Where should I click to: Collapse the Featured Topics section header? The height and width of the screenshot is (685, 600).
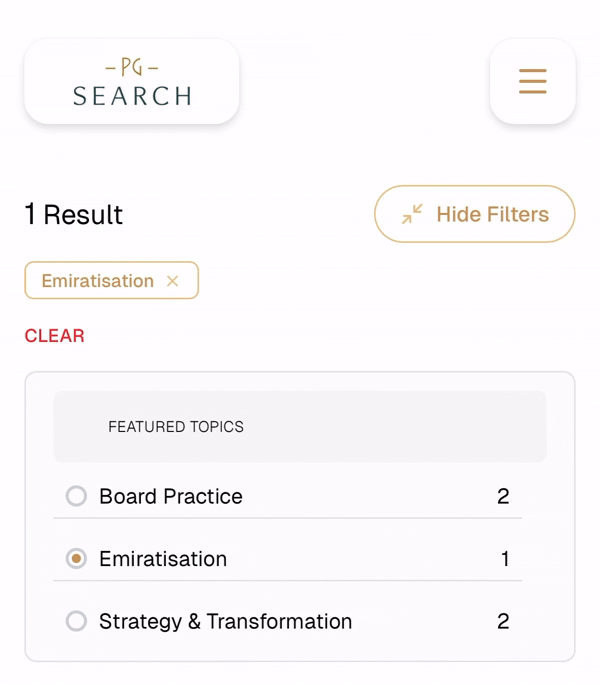(299, 427)
